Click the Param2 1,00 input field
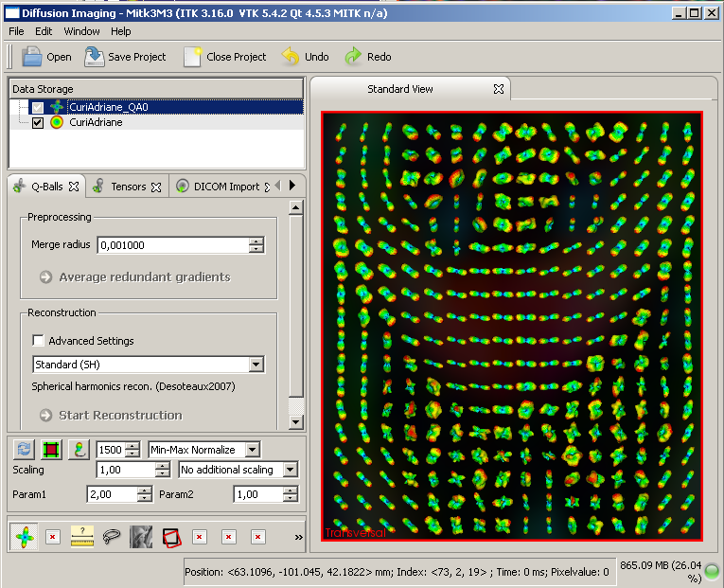 pyautogui.click(x=258, y=494)
